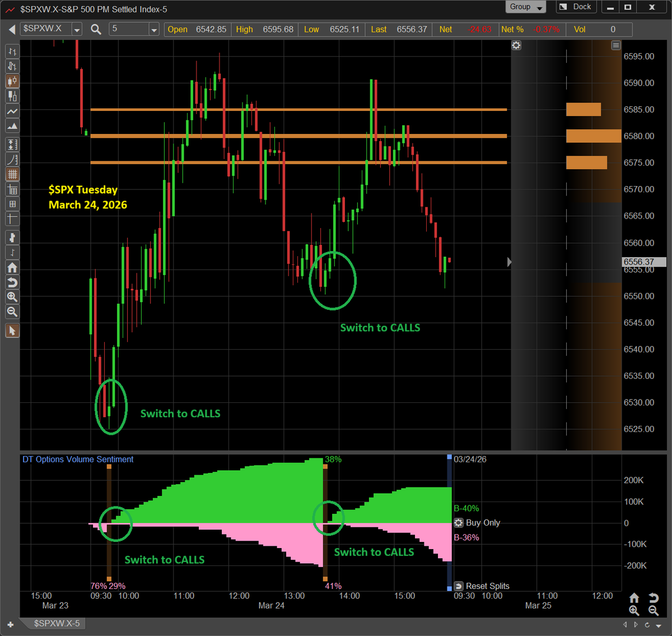Click the small arrow at chart right edge
This screenshot has width=672, height=636.
(509, 262)
